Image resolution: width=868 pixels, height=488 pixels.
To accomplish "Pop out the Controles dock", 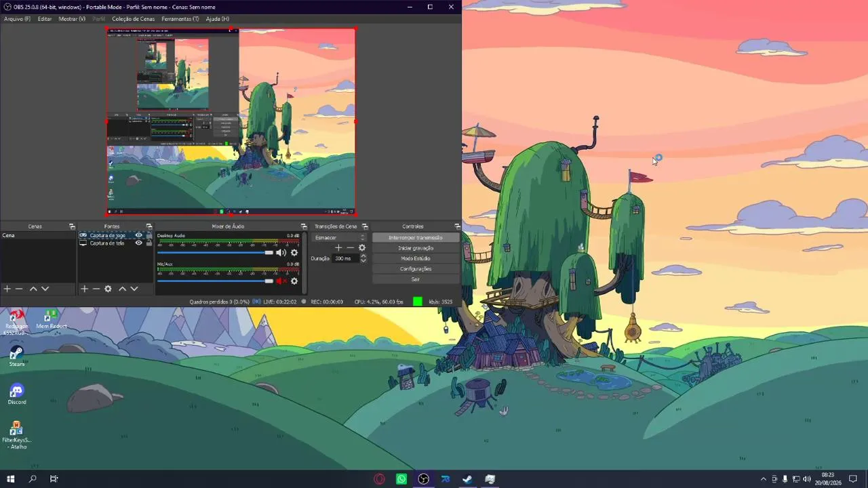I will [458, 226].
